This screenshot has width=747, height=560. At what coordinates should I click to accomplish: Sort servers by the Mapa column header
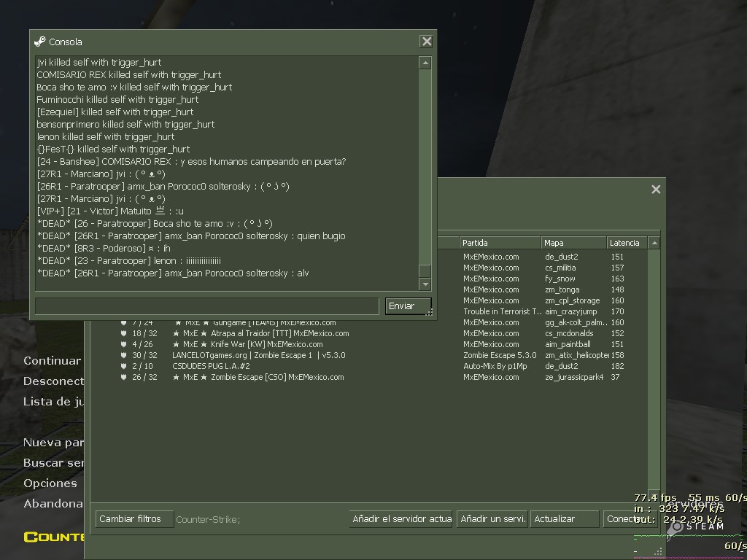573,243
